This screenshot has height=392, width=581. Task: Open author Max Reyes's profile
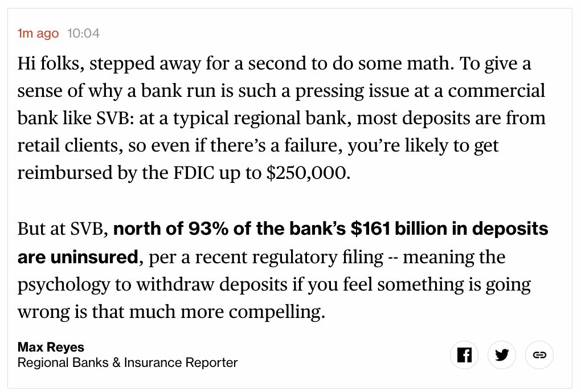coord(51,347)
